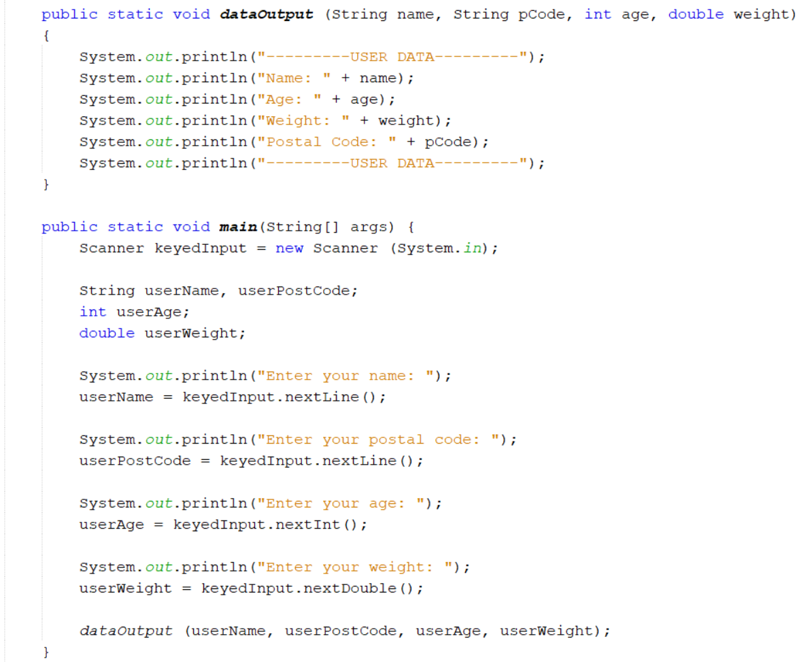Click the userAge = keyedInput.nextInt() statement
812x664 pixels.
(x=223, y=524)
